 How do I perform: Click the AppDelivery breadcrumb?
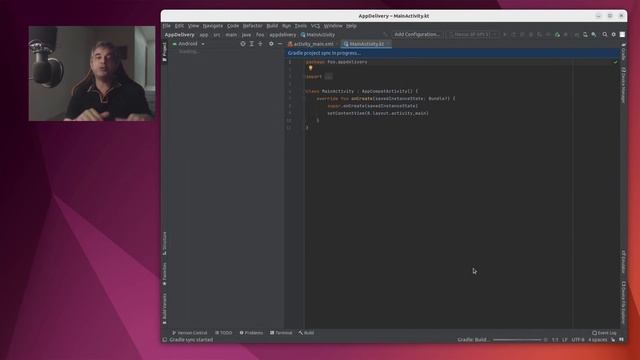(180, 35)
